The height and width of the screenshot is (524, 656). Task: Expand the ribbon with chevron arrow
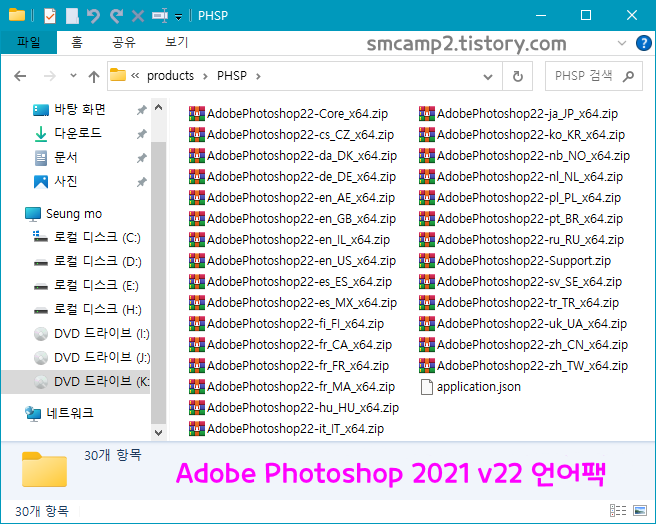[x=622, y=43]
